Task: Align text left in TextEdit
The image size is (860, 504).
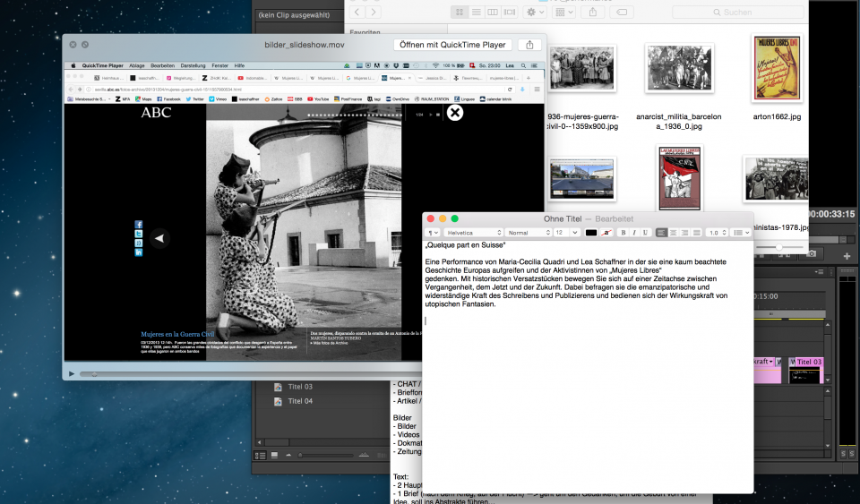Action: pos(661,233)
